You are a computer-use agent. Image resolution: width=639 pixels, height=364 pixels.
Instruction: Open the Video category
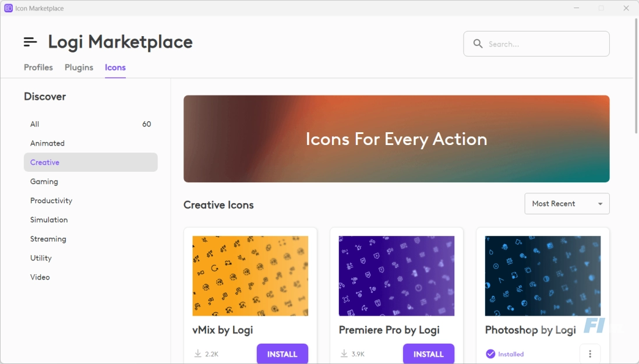click(90, 277)
